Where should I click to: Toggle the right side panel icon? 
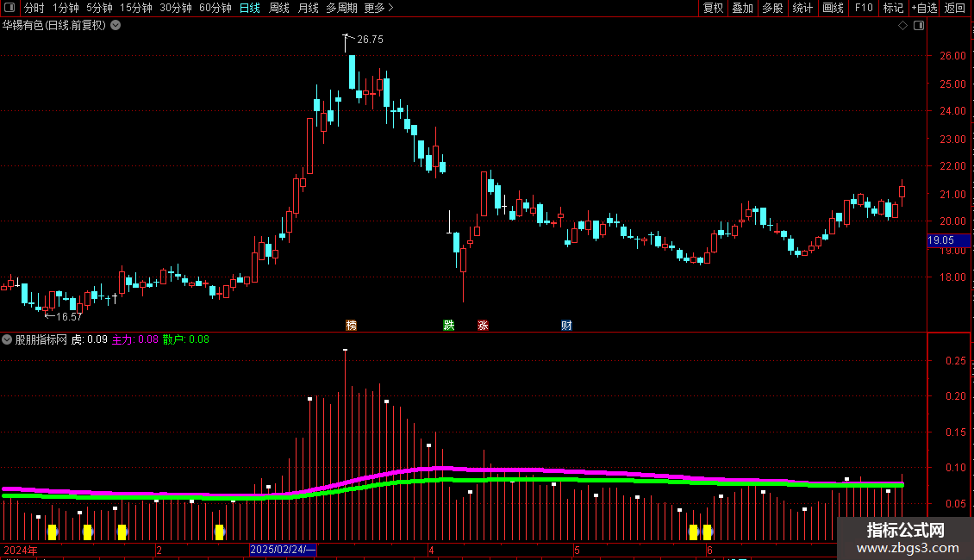coord(919,26)
